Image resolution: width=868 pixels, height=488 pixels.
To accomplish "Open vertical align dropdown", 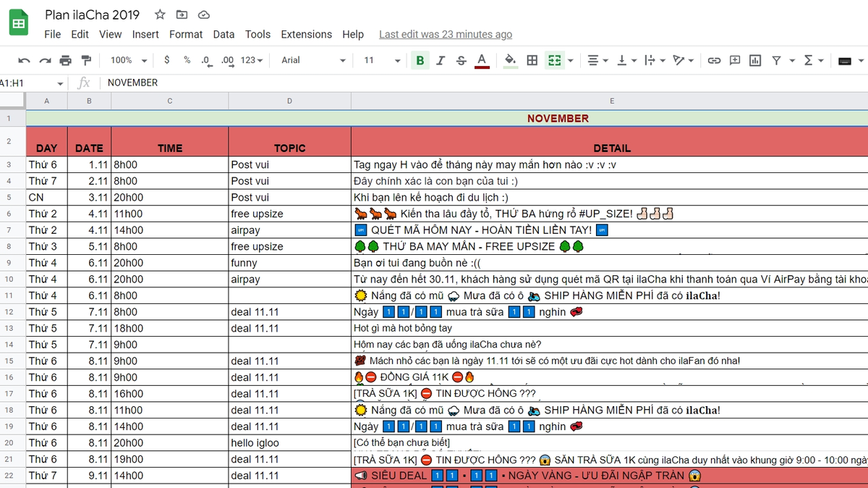I will coord(626,60).
